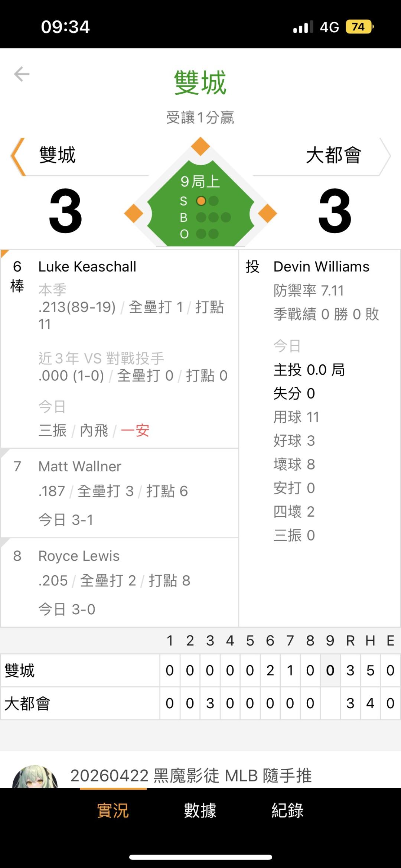The image size is (401, 868).
Task: Tap the second base diamond marker
Action: (200, 146)
